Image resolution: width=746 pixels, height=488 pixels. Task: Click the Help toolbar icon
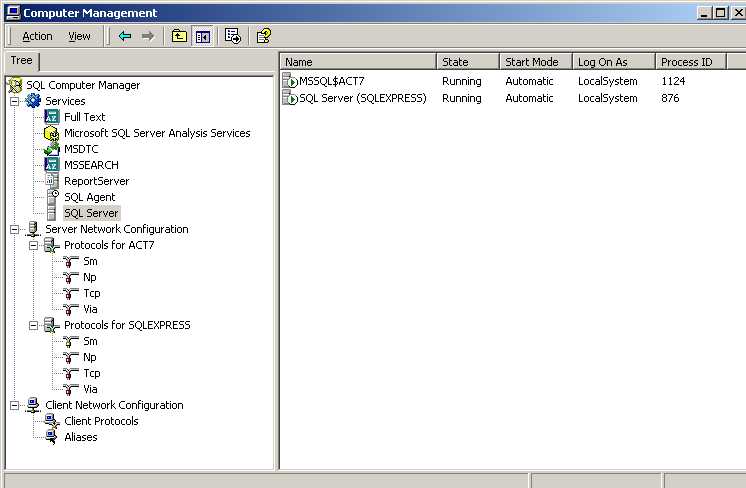[x=264, y=36]
